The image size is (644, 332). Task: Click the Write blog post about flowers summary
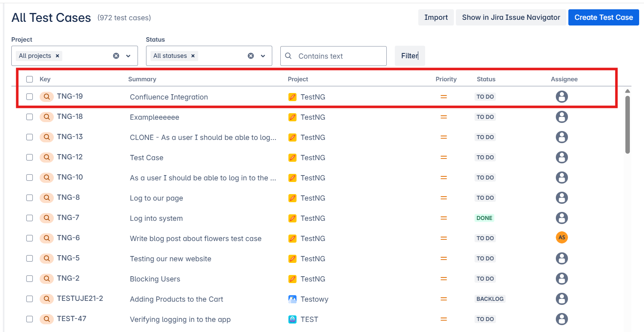point(195,239)
